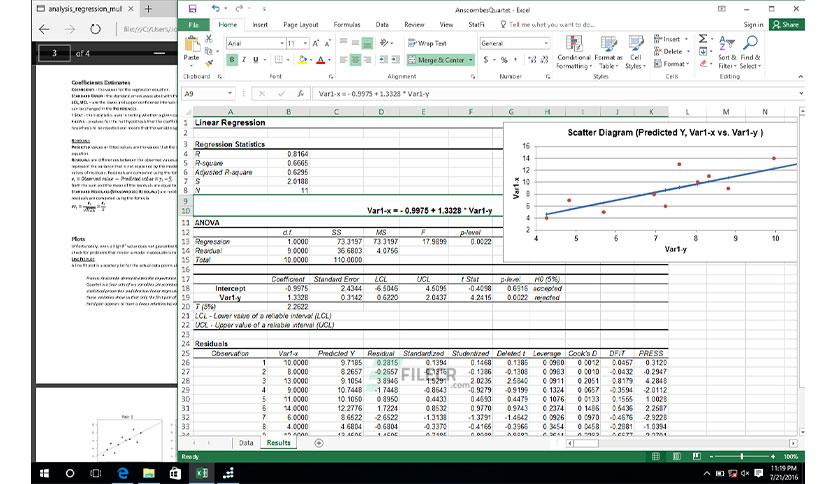Toggle Bold formatting
This screenshot has width=836, height=484.
coord(232,60)
